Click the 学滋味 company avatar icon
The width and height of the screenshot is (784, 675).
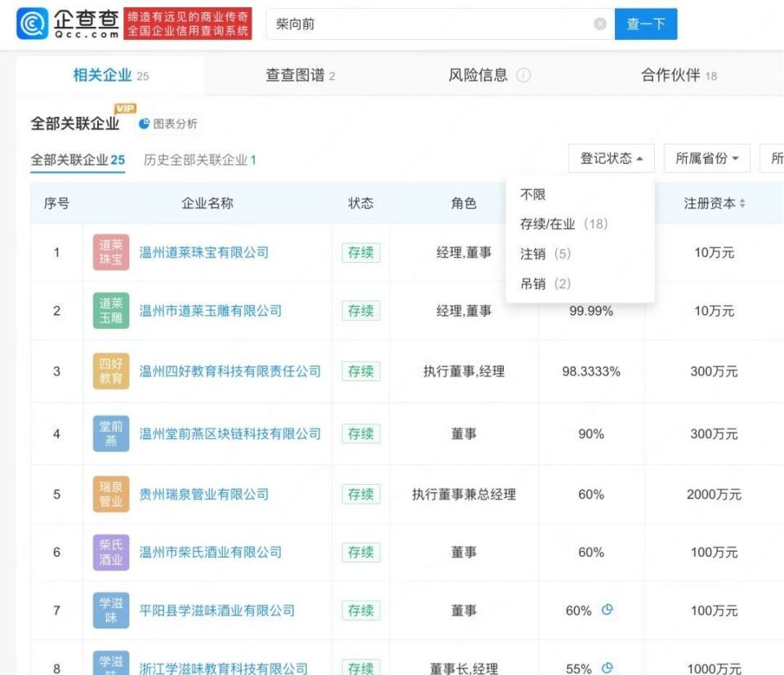tap(110, 611)
